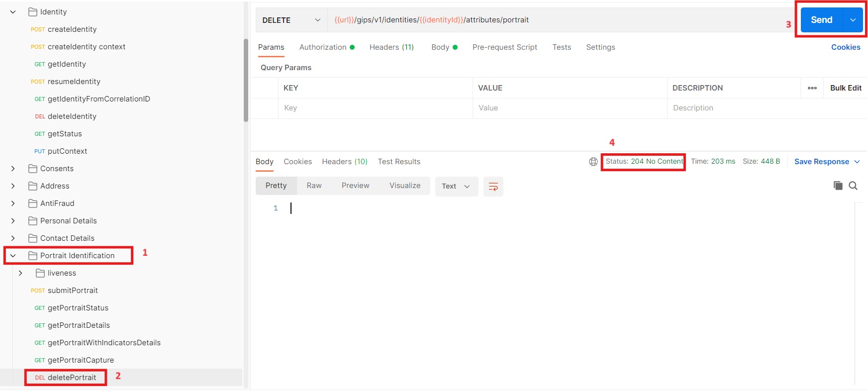868x391 pixels.
Task: Open the request Body tab
Action: (444, 47)
